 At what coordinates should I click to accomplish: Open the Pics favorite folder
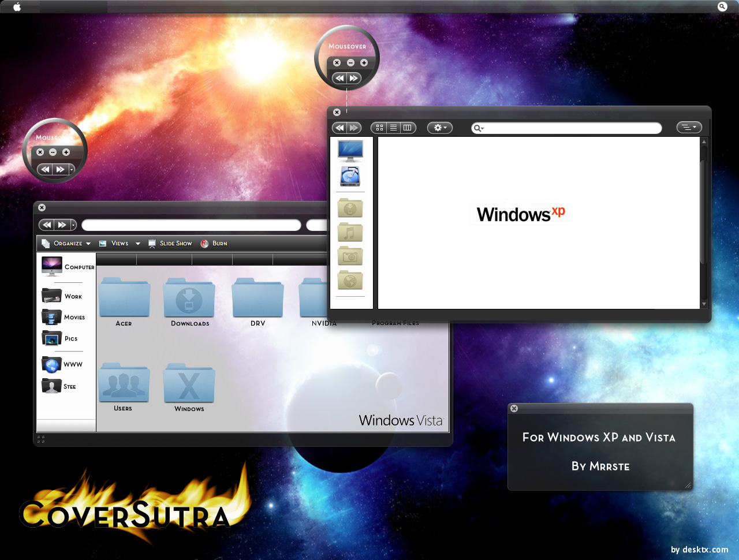point(59,338)
